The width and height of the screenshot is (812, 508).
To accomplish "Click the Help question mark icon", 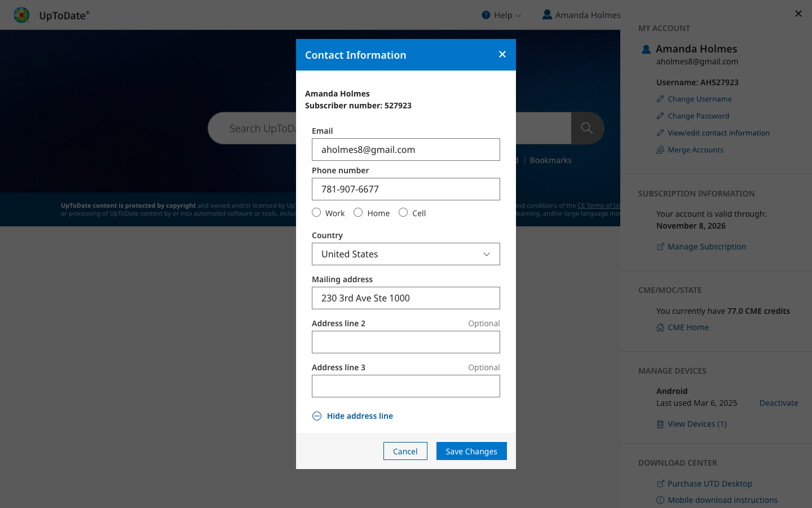I will [486, 15].
